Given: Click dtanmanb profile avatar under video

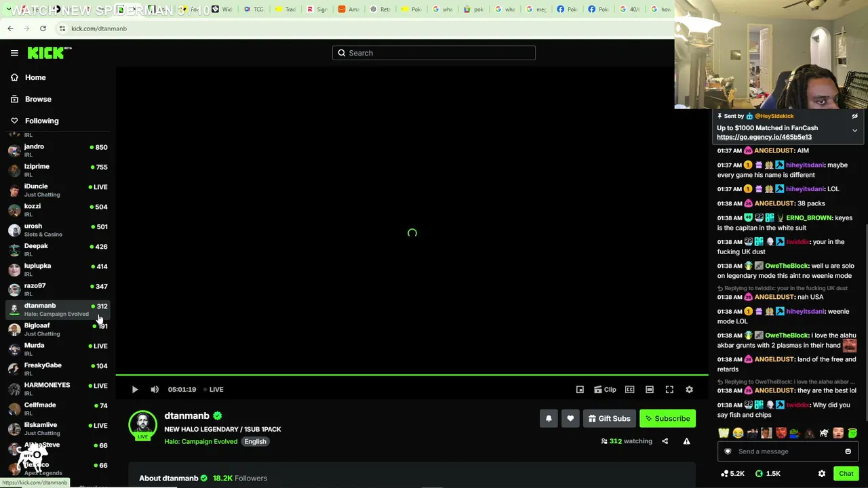Looking at the screenshot, I should [x=142, y=425].
